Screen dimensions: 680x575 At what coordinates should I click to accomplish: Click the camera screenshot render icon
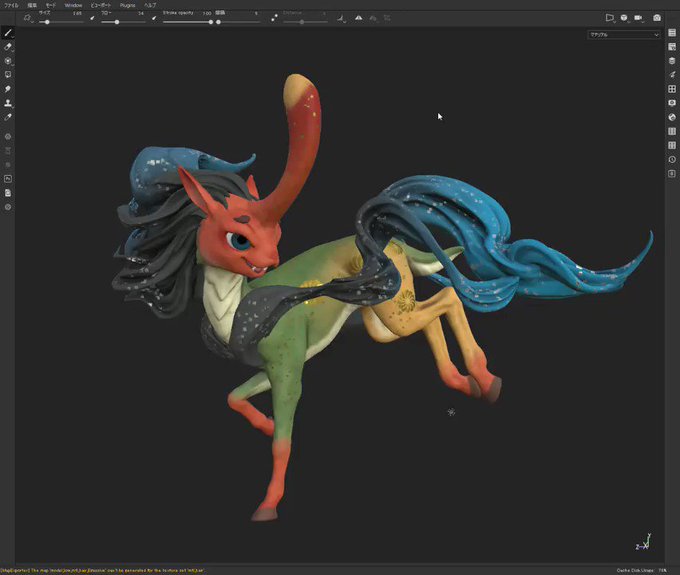click(x=657, y=18)
